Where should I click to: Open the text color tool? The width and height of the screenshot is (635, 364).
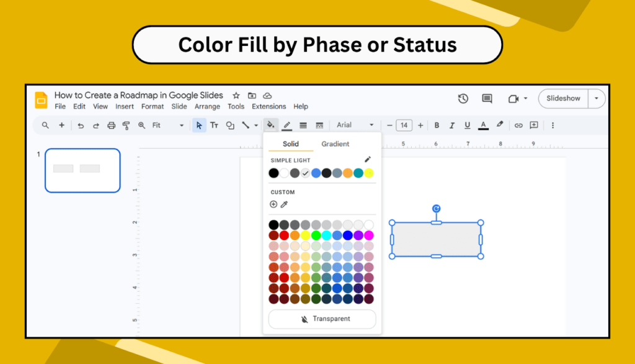(x=483, y=125)
